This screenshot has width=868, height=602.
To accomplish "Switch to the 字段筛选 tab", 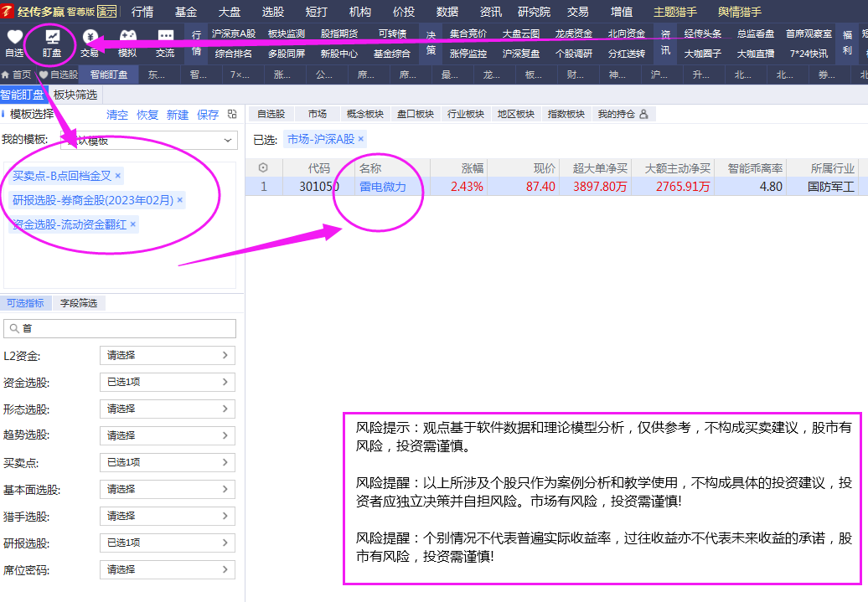I will coord(79,303).
